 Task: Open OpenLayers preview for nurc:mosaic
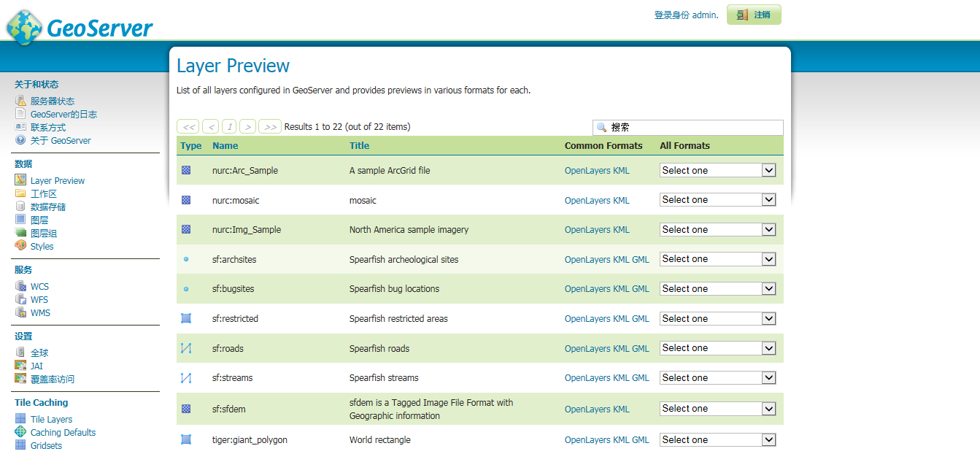pos(587,200)
